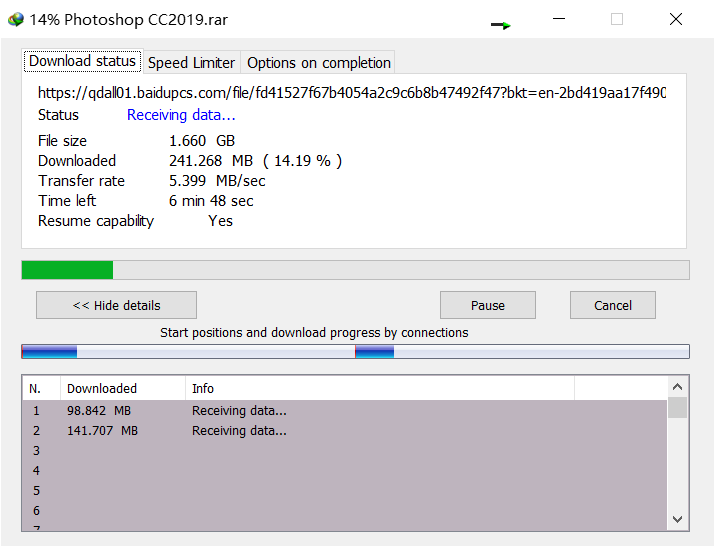The height and width of the screenshot is (547, 715).
Task: Click the connections download progress bar
Action: [355, 351]
